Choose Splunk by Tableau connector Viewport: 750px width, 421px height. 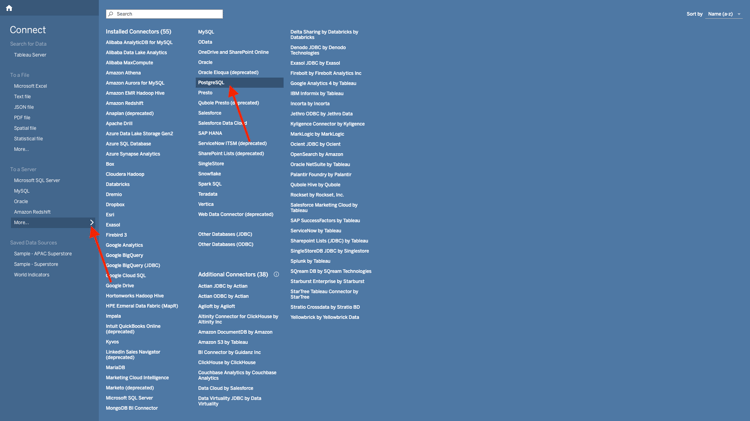[x=310, y=261]
